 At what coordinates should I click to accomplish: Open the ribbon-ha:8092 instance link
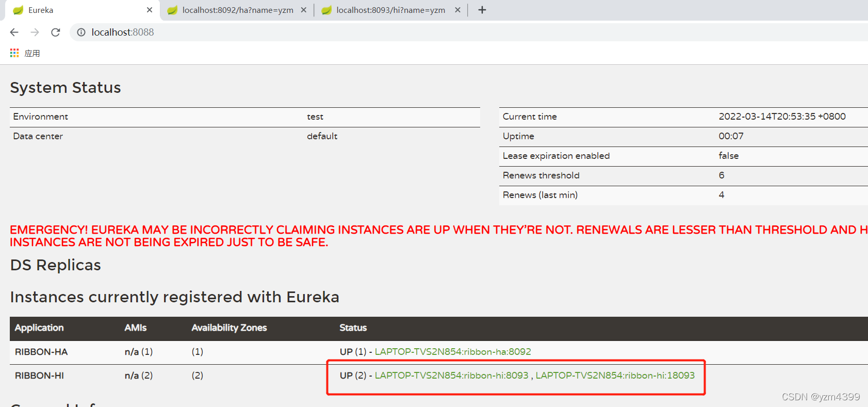tap(453, 352)
